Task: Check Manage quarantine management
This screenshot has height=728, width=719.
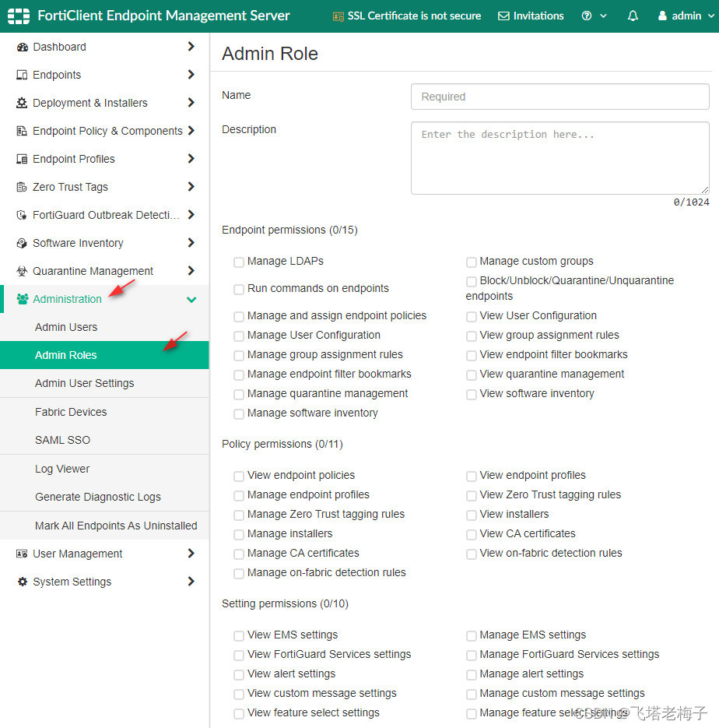Action: point(239,395)
